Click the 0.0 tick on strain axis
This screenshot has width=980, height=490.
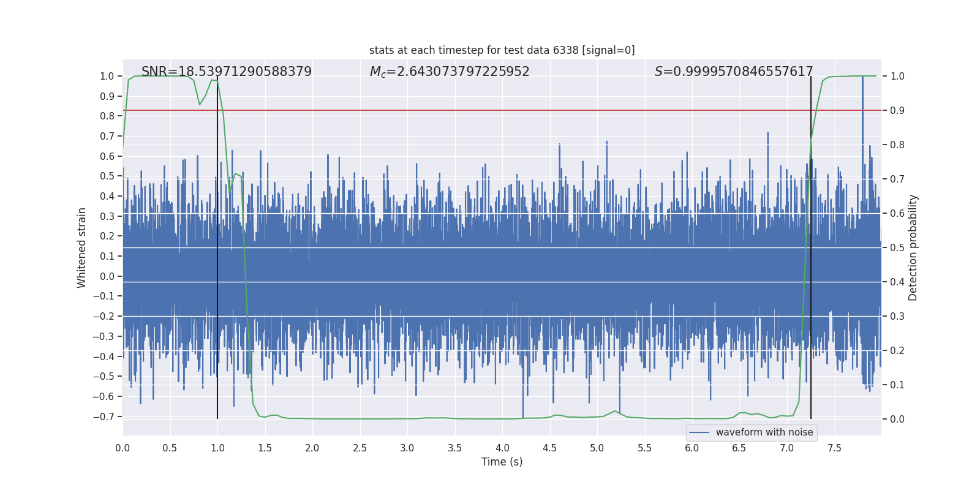(107, 276)
